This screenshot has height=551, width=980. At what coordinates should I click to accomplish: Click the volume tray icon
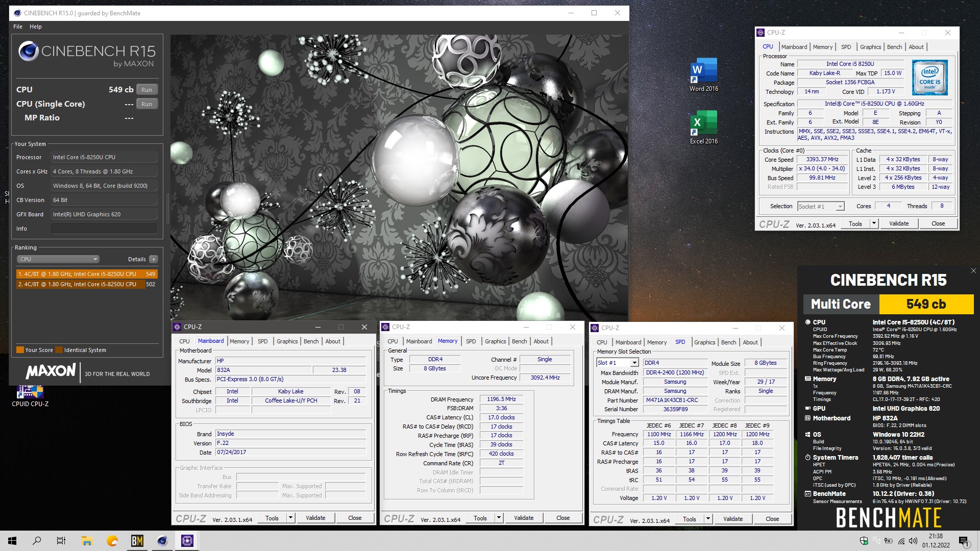913,541
